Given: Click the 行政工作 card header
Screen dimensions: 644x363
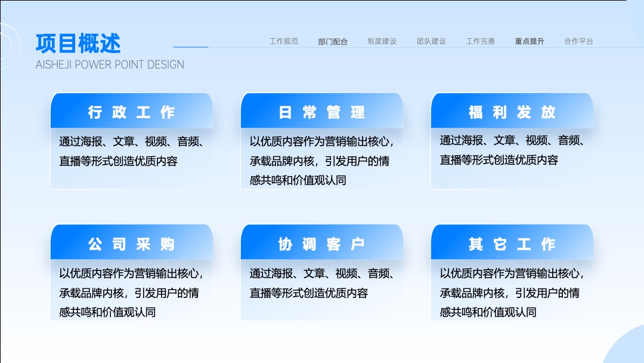Looking at the screenshot, I should pyautogui.click(x=132, y=110).
